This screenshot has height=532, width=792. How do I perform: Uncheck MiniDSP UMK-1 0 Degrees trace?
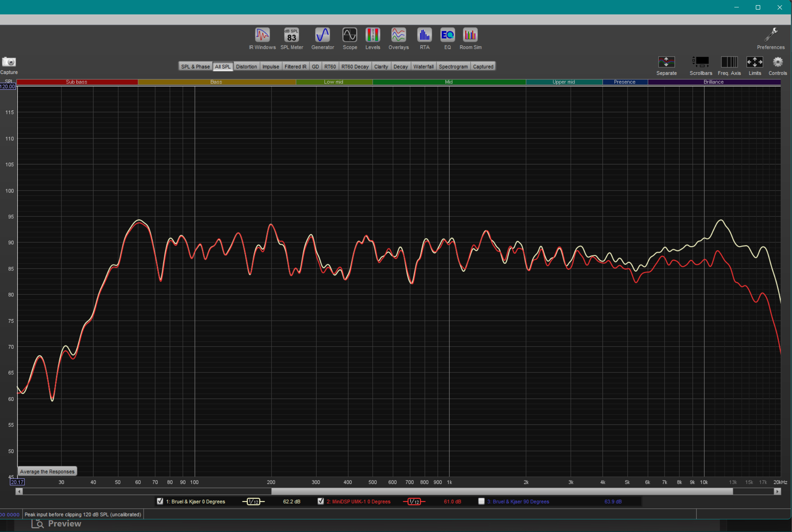(321, 501)
